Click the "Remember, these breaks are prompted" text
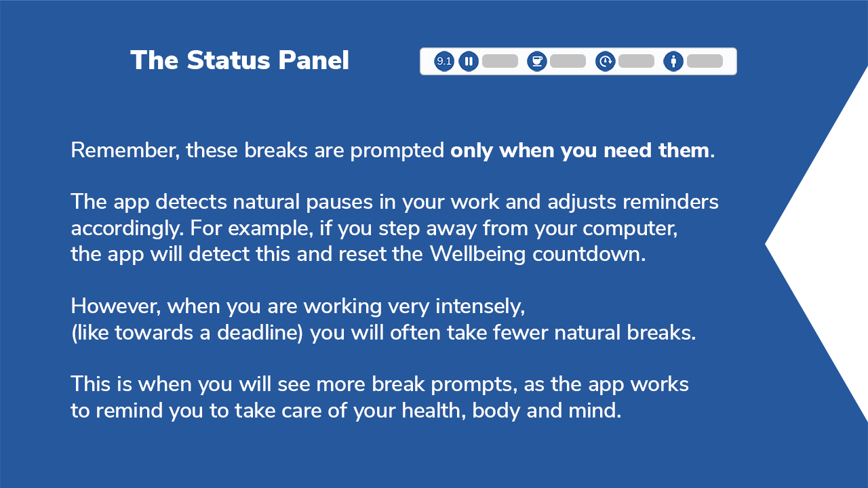 tap(258, 150)
